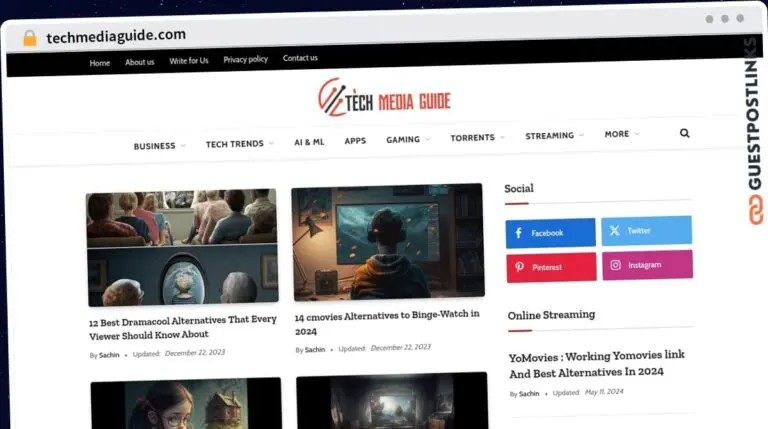Image resolution: width=768 pixels, height=429 pixels.
Task: Go to the Apps menu item
Action: click(x=355, y=141)
